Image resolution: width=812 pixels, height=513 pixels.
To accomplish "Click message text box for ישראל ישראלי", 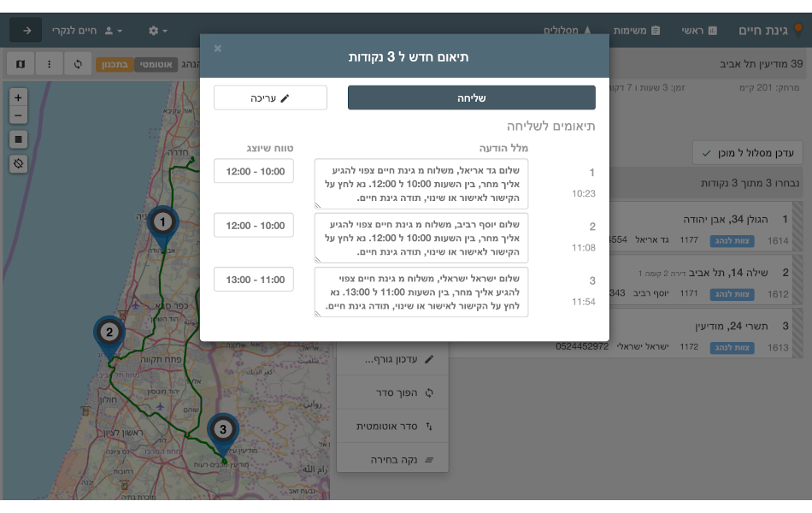I will (x=421, y=292).
